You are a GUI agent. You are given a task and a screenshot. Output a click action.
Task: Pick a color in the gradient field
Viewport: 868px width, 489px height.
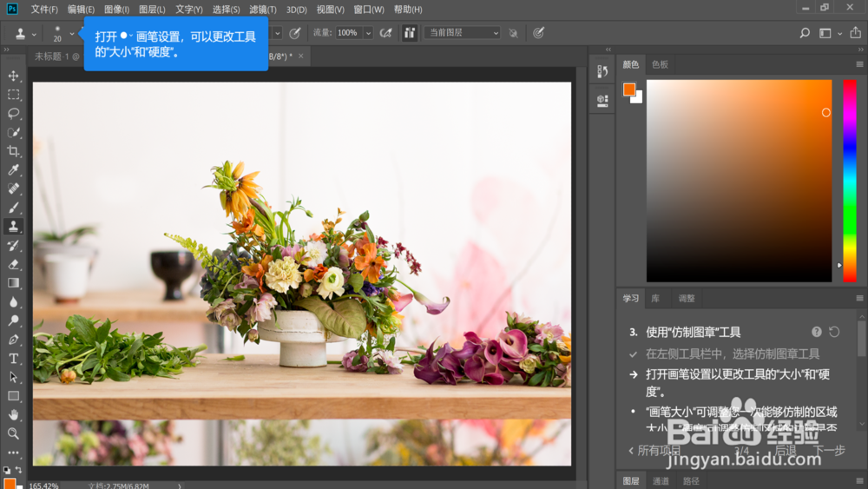739,181
